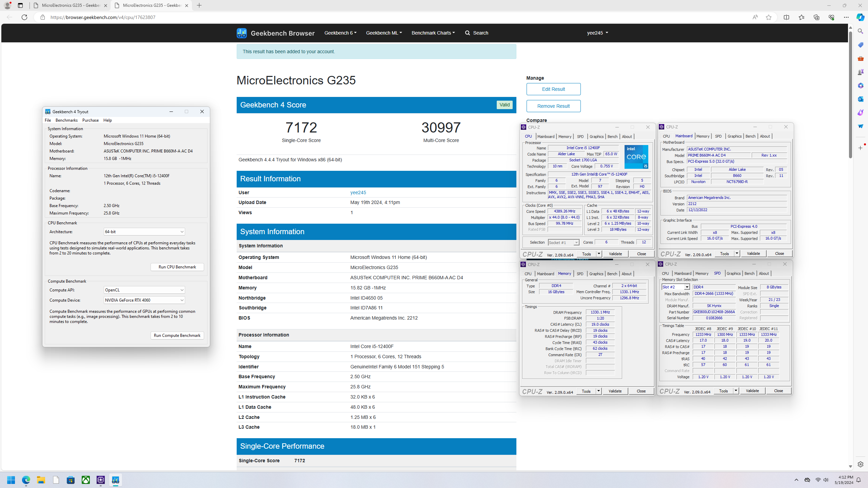Add this page to favorites

(x=768, y=17)
